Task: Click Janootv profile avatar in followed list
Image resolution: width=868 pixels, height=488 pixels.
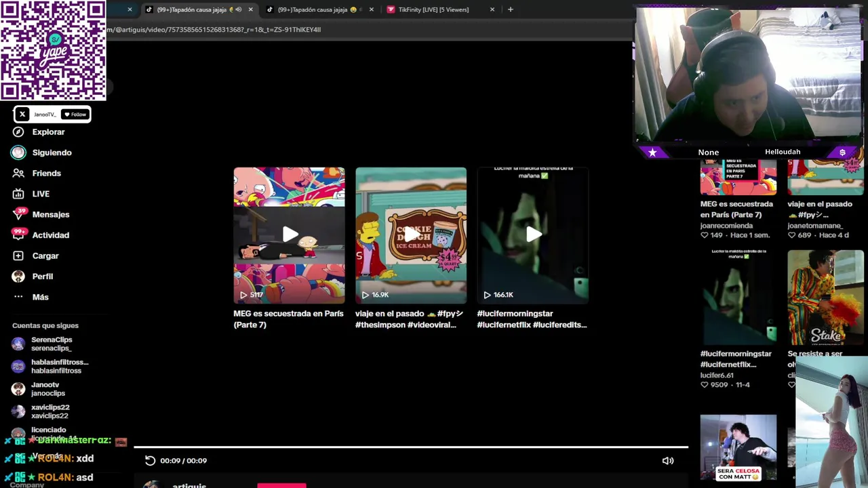Action: coord(18,389)
